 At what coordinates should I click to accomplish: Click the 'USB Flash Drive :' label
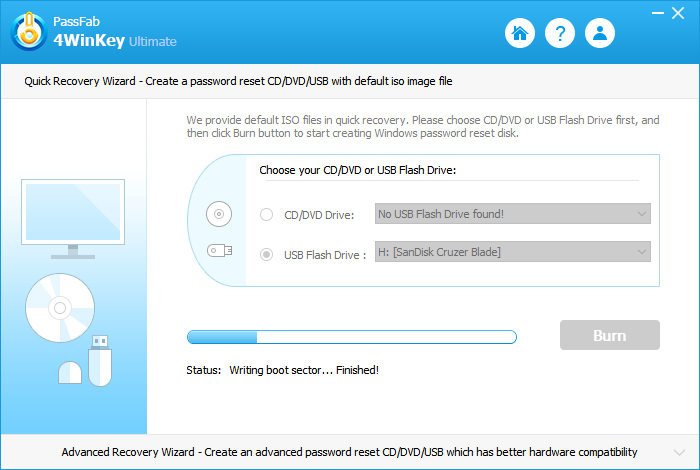click(x=325, y=255)
